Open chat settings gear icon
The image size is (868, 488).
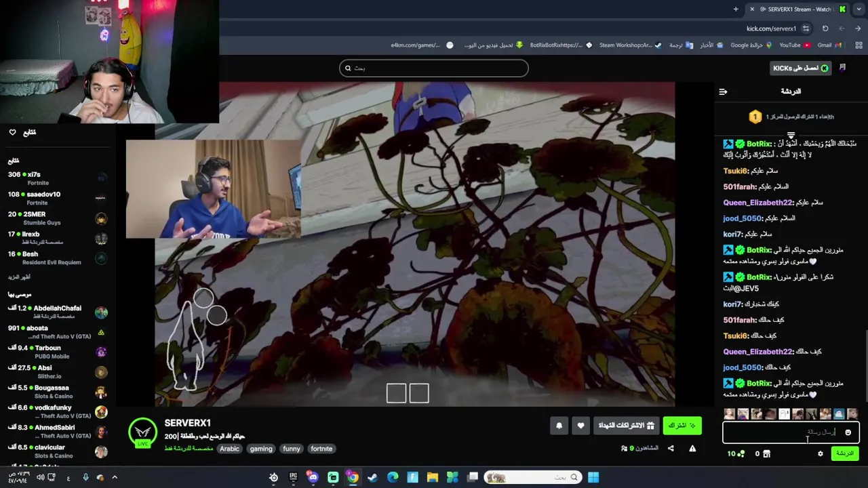coord(820,453)
